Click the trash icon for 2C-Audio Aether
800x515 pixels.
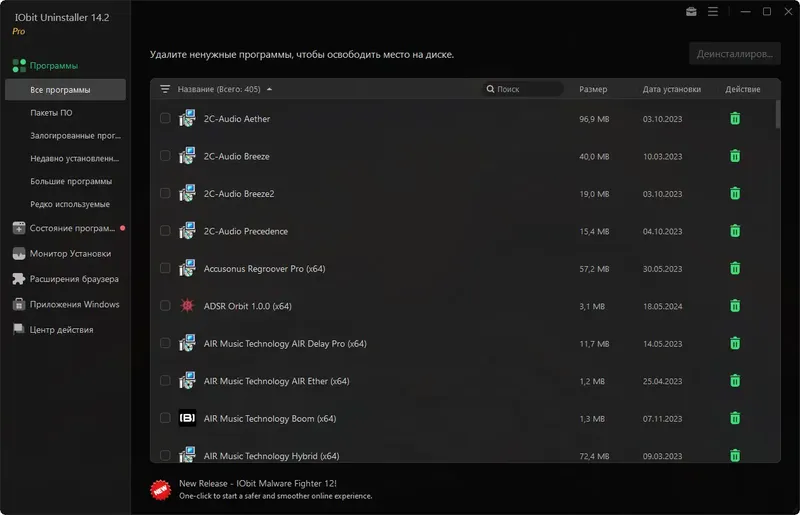(x=735, y=118)
